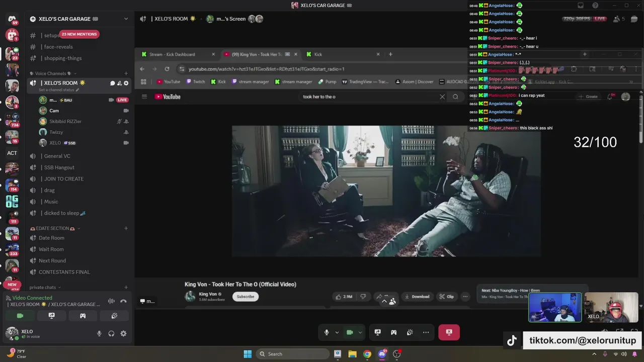Click XELO webcam thumbnail

tap(611, 307)
